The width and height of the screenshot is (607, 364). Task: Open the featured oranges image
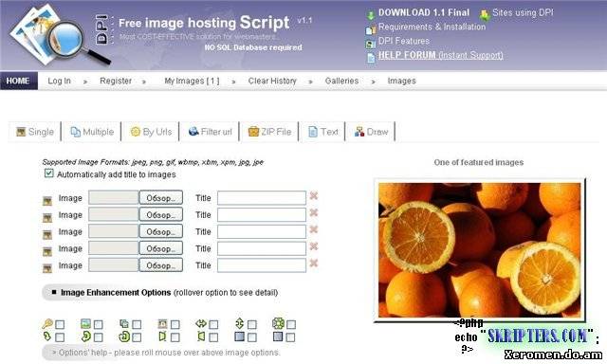[x=479, y=250]
